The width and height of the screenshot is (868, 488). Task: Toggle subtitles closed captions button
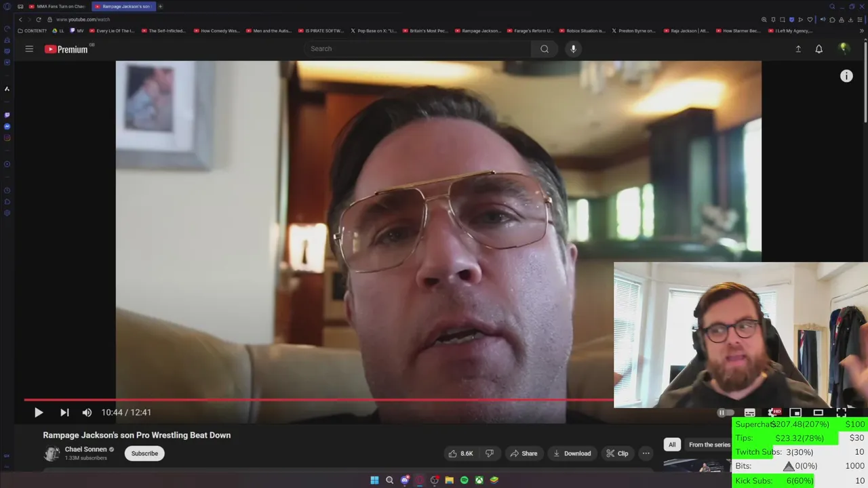coord(749,412)
